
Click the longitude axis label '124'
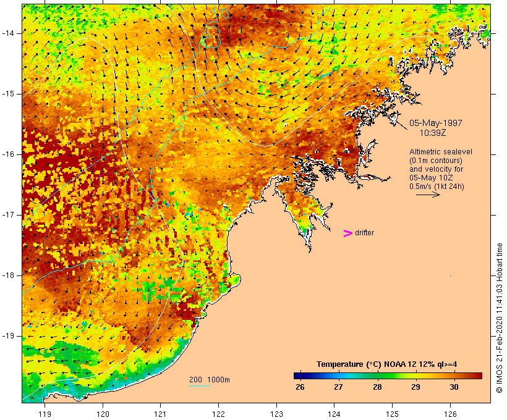pos(334,414)
